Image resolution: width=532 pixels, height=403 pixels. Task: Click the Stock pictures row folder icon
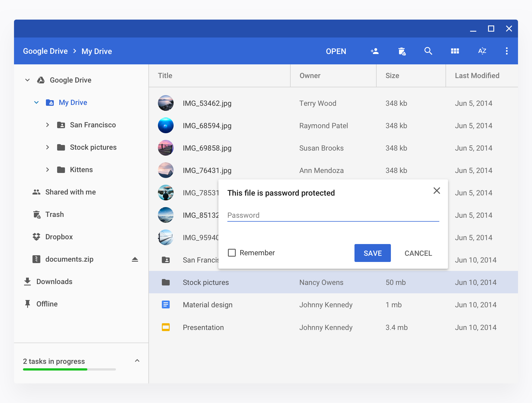click(x=166, y=282)
